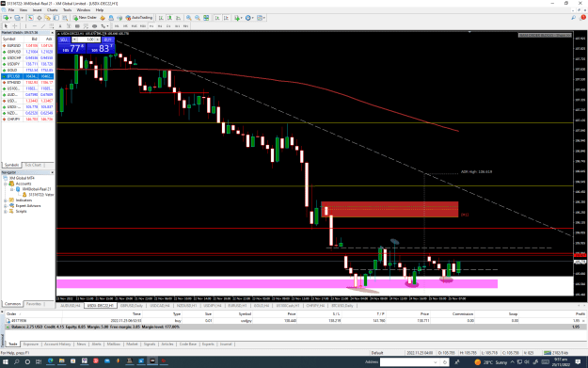Select GOLD row in Market Watch
This screenshot has height=368, width=588.
tap(27, 71)
